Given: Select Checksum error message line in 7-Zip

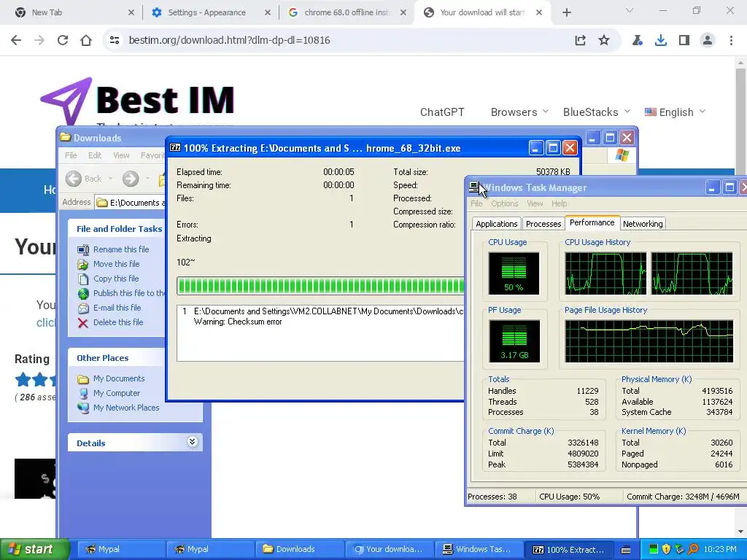Looking at the screenshot, I should point(238,322).
